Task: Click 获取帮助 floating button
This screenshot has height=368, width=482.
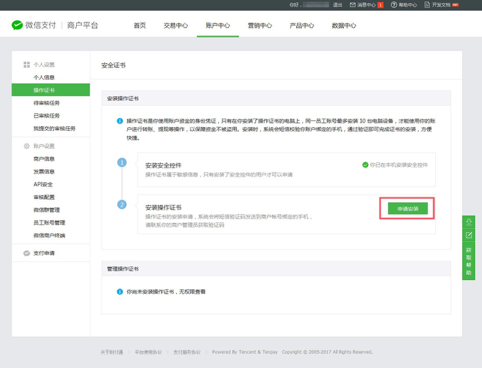Action: (x=469, y=261)
